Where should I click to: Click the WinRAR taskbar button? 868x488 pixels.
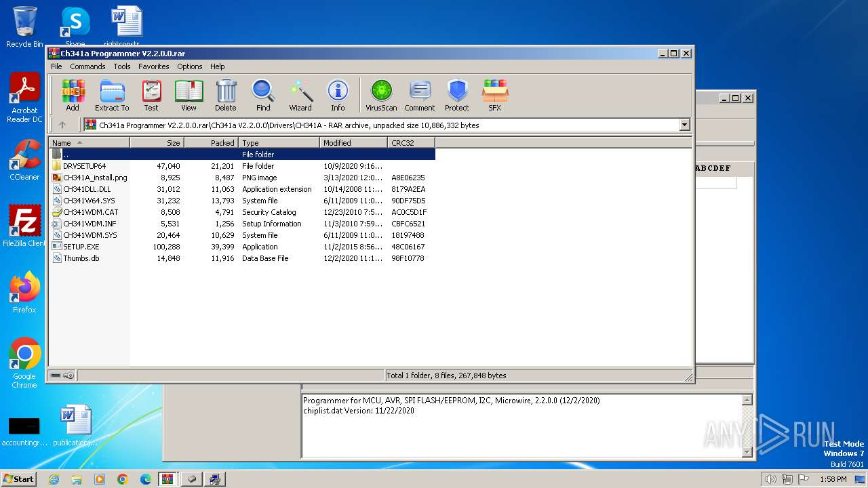tap(168, 479)
